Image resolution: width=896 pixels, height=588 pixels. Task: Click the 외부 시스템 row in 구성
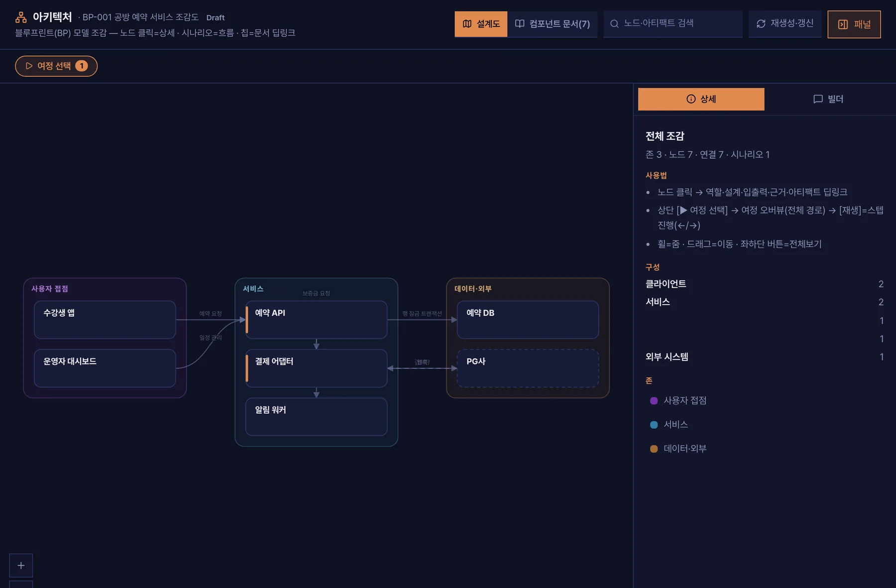765,356
